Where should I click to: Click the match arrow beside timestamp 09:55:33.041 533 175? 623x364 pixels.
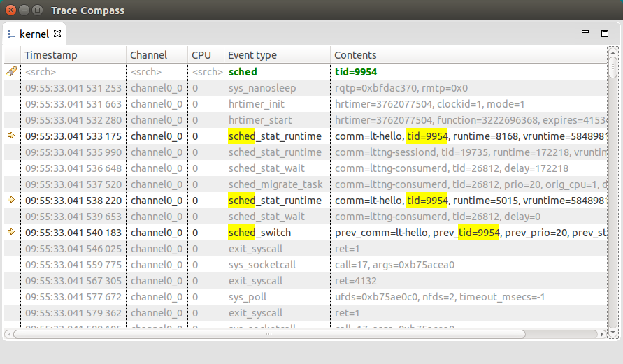[11, 136]
